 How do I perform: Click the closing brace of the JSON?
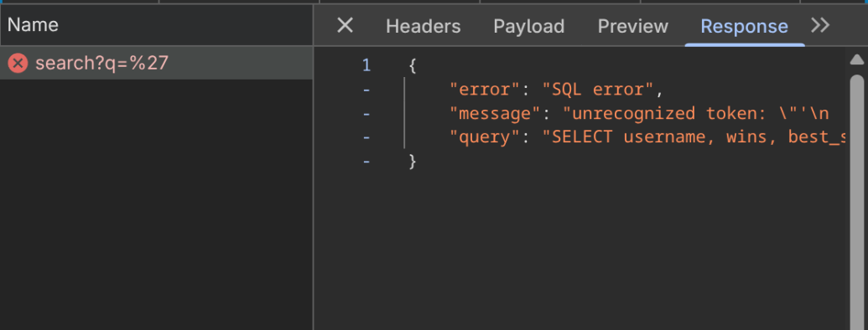coord(412,162)
